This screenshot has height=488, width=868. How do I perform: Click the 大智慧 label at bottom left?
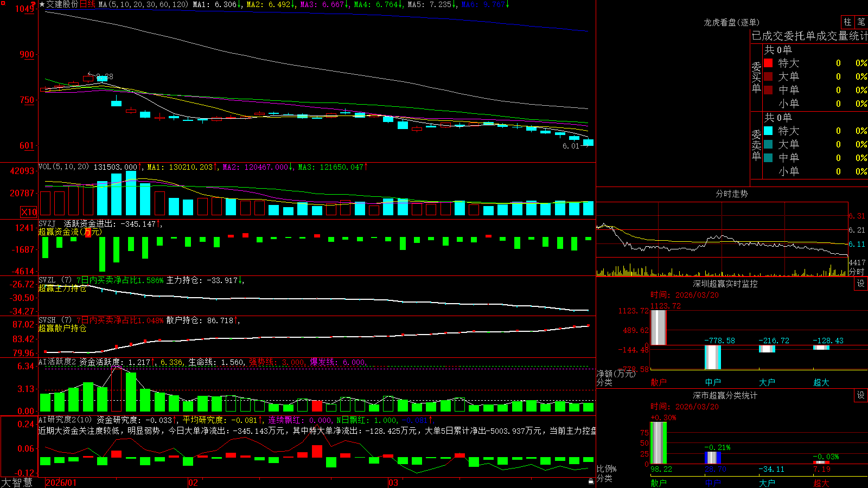17,482
